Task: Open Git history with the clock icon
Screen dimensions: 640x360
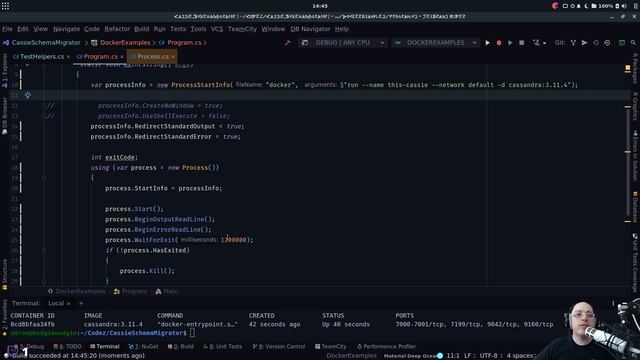Action: pos(596,42)
